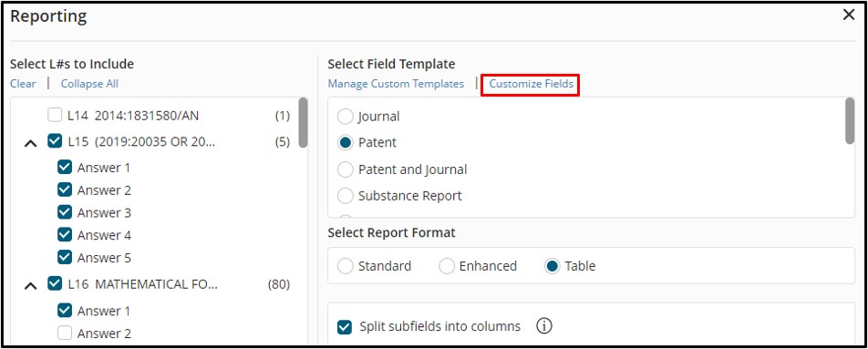The height and width of the screenshot is (349, 868).
Task: Select the Journal field template
Action: point(345,117)
